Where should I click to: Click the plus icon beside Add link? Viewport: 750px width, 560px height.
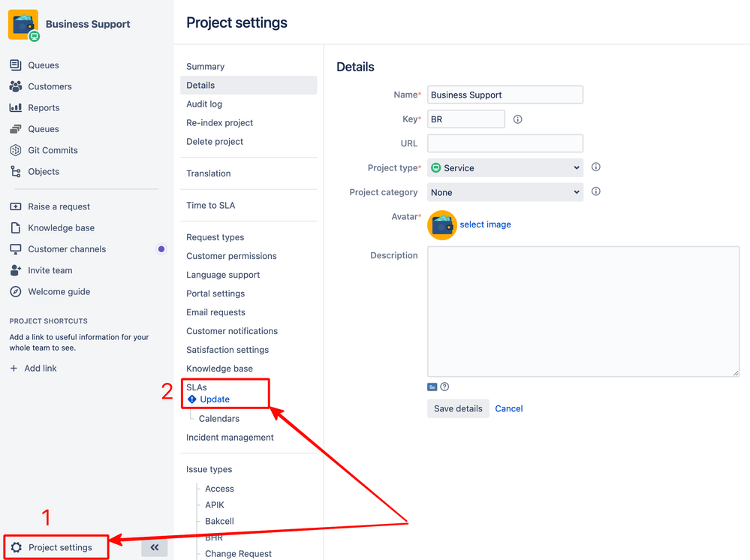pyautogui.click(x=14, y=369)
